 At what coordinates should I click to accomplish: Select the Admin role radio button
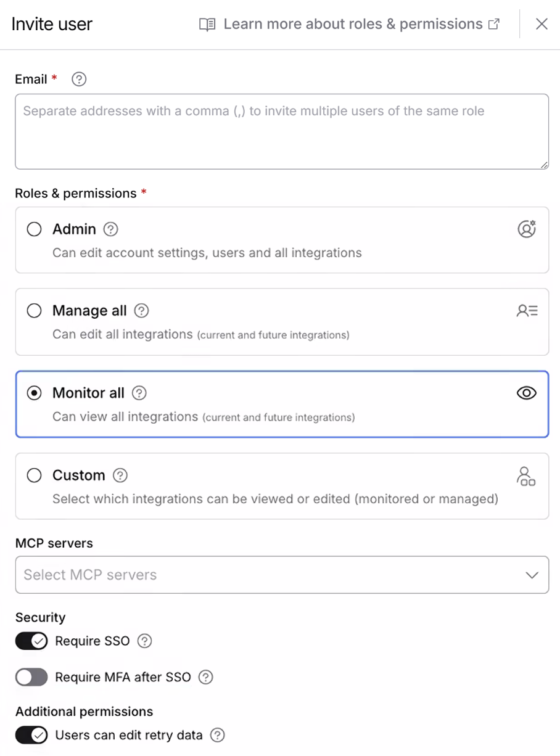click(x=35, y=229)
